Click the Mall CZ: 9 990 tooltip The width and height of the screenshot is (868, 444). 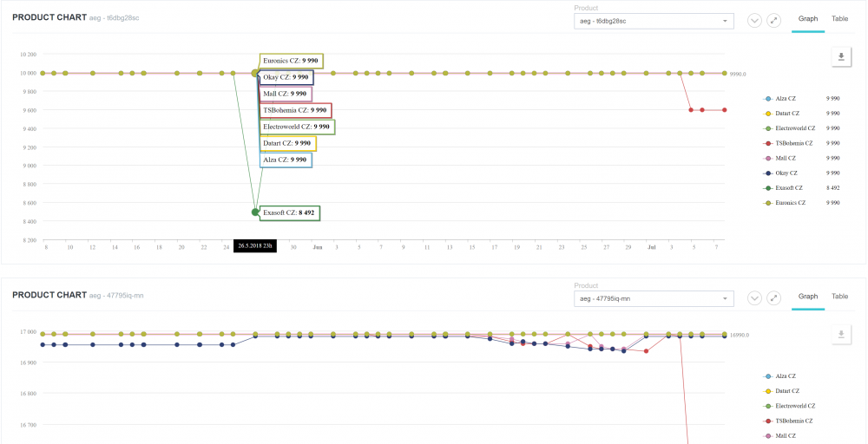[x=286, y=94]
